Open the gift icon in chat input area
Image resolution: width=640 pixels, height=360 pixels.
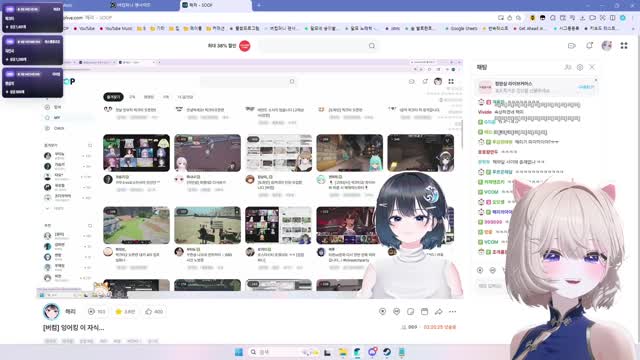tap(480, 270)
